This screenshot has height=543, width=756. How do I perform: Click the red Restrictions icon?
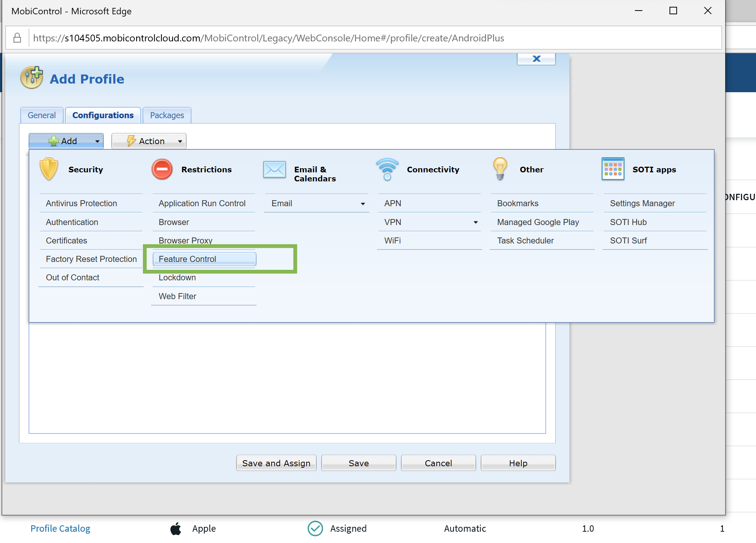(x=162, y=169)
